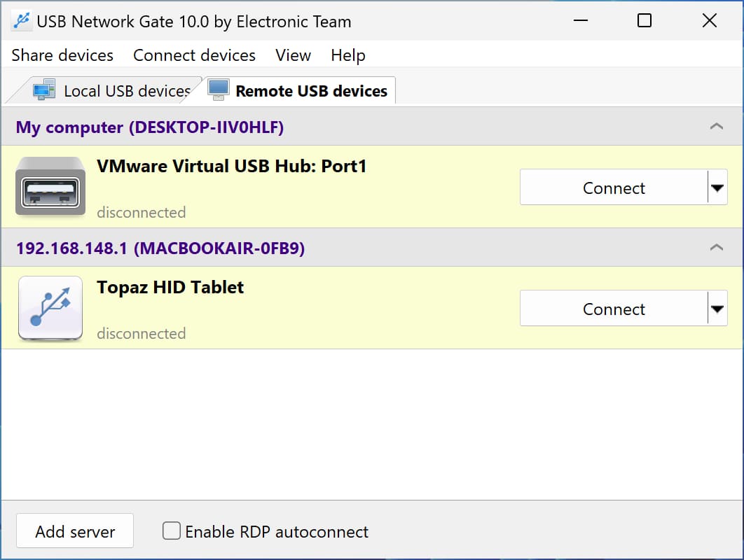The width and height of the screenshot is (744, 560).
Task: Open the Connect devices menu
Action: point(194,55)
